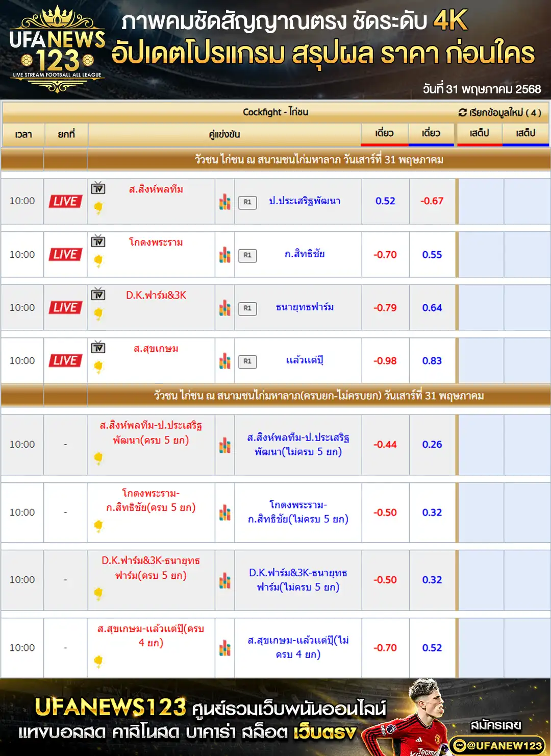Click D.K.ฟาร์ม&3K-ธนายุทธฟาร์ม(ไม่ครบ 5 ยก) entry

click(298, 580)
